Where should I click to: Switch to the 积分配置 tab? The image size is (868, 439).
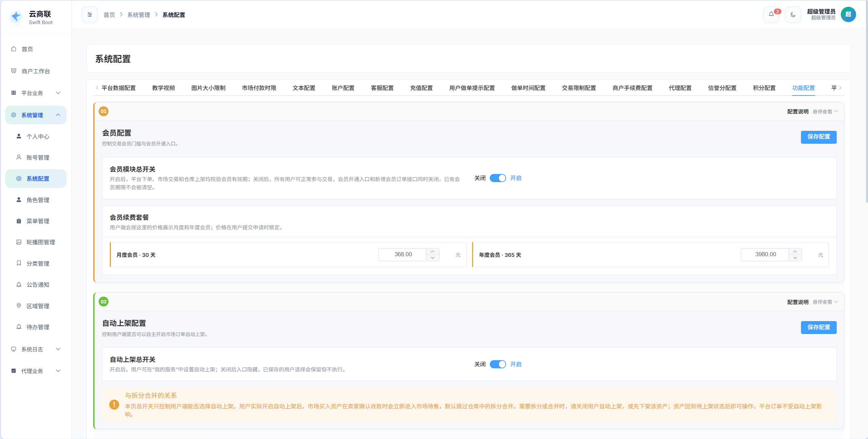click(764, 88)
